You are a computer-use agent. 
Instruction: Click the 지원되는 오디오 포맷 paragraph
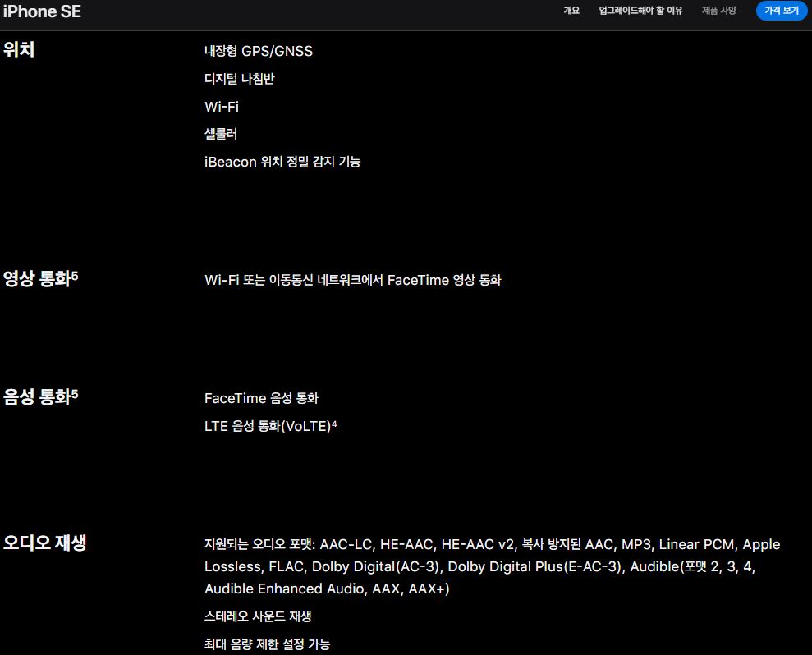pos(492,566)
